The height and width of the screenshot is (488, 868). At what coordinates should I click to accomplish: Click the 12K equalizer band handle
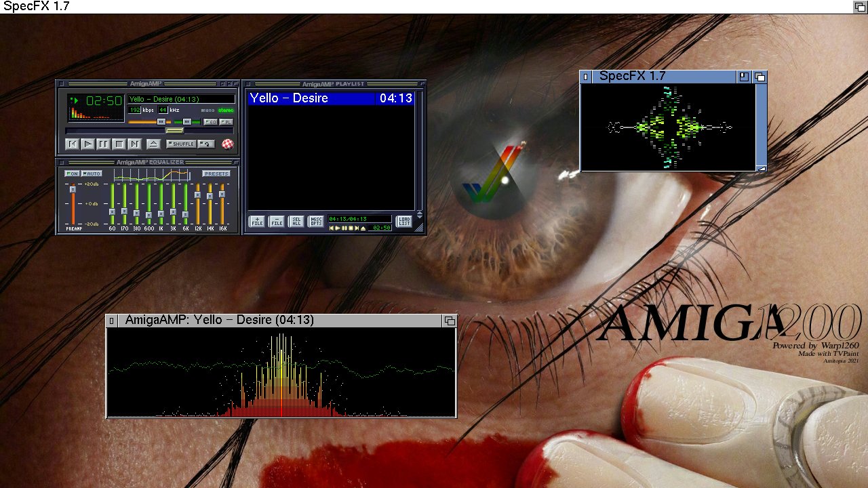pyautogui.click(x=197, y=195)
